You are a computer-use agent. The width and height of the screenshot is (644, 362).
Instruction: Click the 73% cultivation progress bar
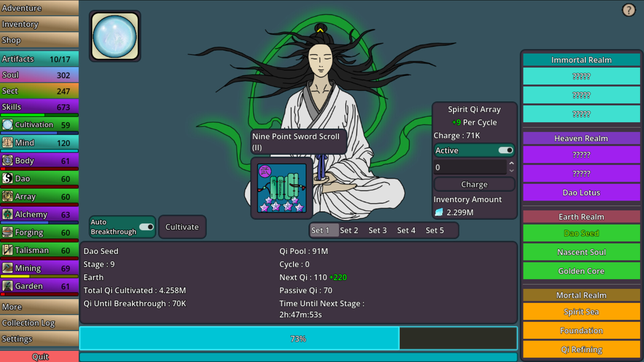(298, 339)
